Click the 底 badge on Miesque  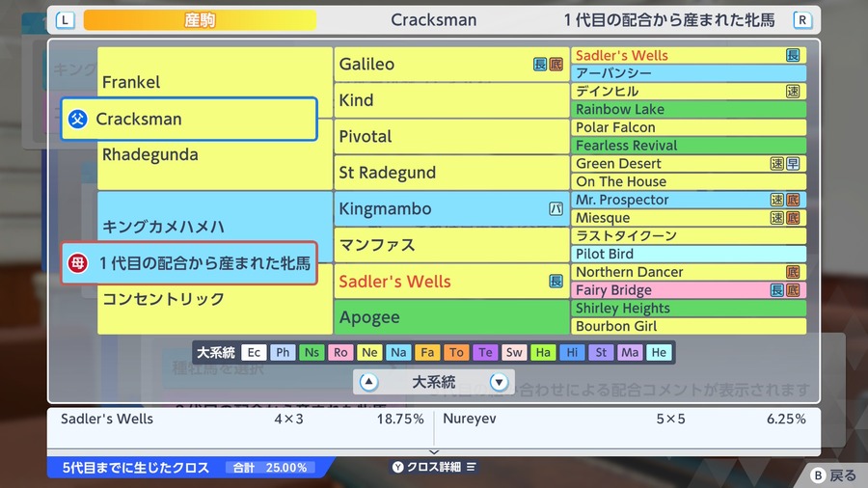(793, 218)
